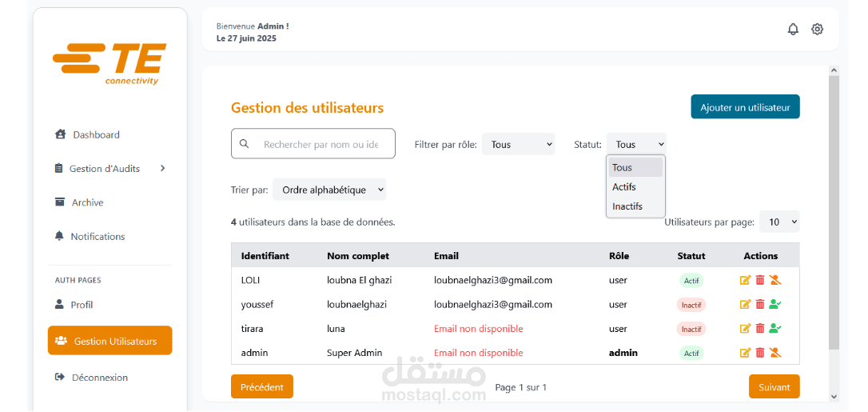868x412 pixels.
Task: Delete the LOLI user
Action: 760,280
